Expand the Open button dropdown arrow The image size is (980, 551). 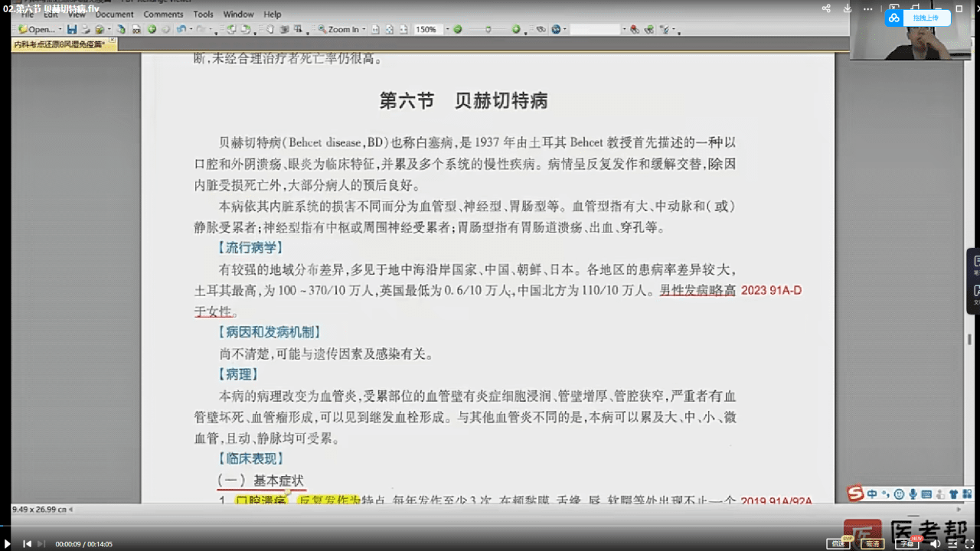point(60,29)
